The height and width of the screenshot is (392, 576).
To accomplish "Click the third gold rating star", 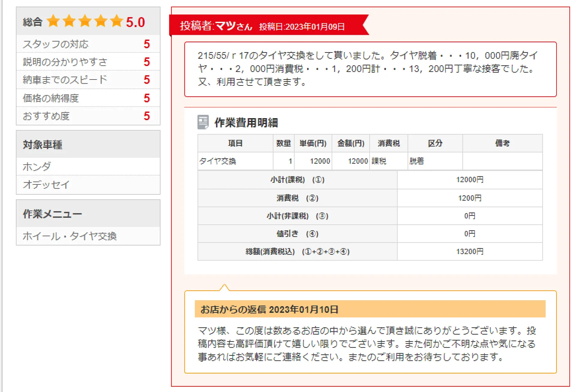I will pyautogui.click(x=85, y=21).
